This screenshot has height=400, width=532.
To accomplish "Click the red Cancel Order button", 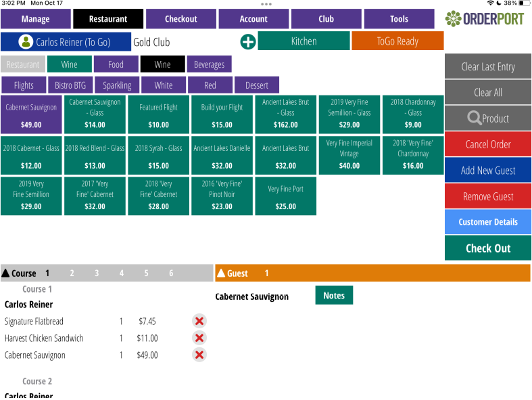I will [x=488, y=144].
